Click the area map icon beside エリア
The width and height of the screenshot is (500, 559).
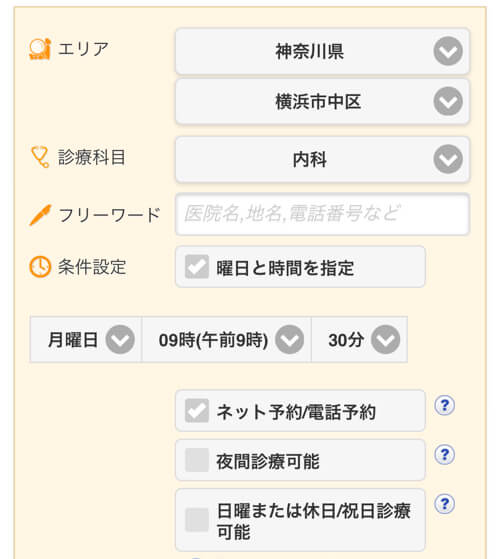coord(40,49)
